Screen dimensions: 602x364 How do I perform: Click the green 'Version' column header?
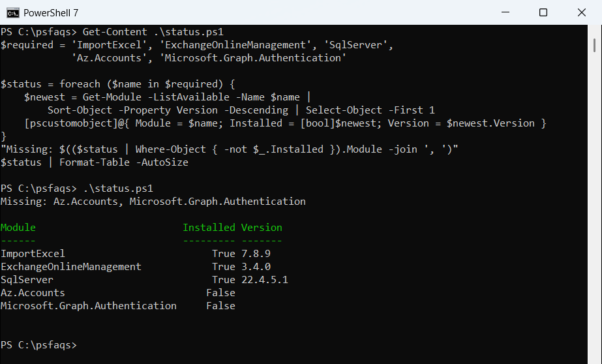(262, 228)
